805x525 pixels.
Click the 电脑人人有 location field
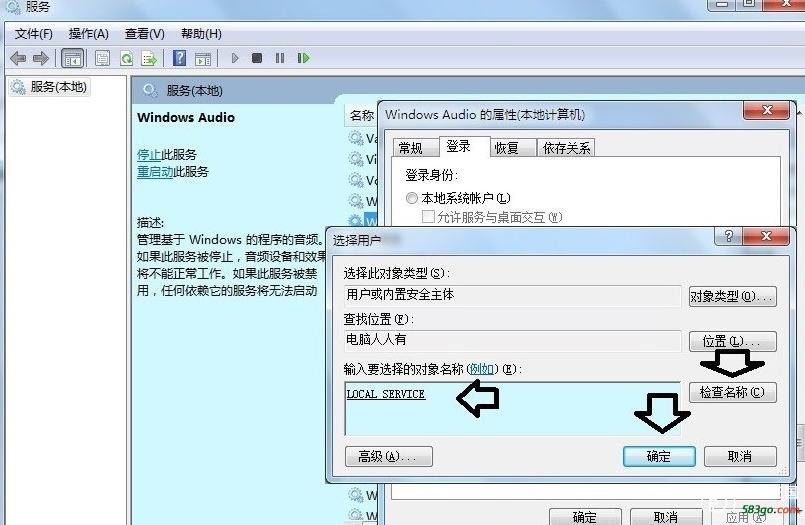pos(512,340)
